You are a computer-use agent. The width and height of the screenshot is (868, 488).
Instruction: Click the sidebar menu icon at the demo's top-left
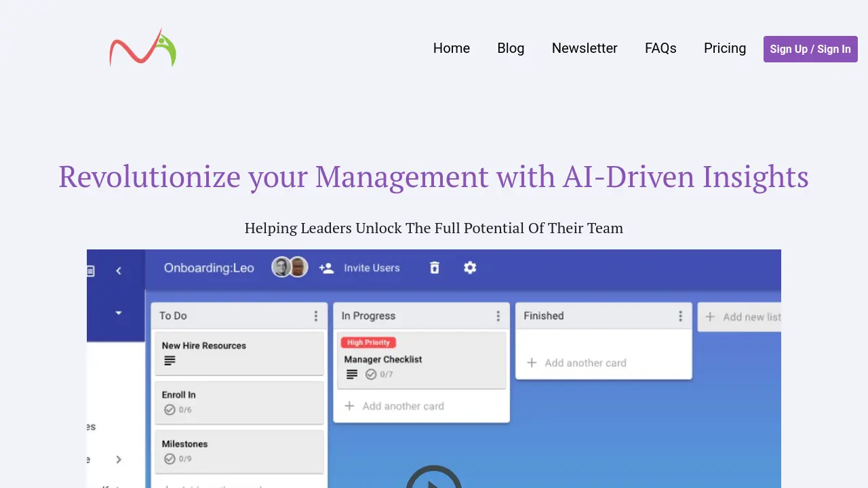pyautogui.click(x=90, y=270)
